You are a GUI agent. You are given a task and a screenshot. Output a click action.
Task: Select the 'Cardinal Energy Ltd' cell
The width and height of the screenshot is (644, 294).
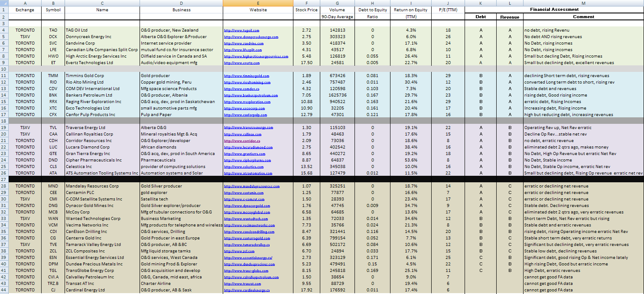pyautogui.click(x=102, y=290)
